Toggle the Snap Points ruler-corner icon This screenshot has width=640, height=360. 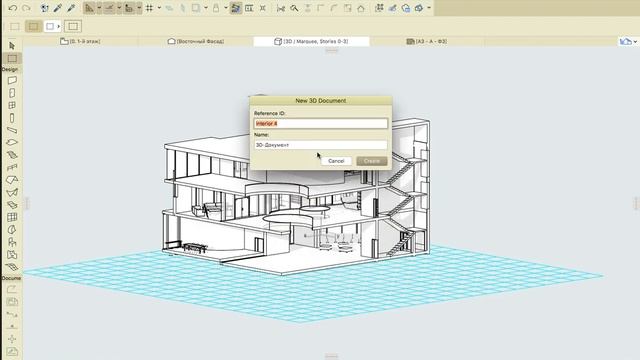pos(129,8)
